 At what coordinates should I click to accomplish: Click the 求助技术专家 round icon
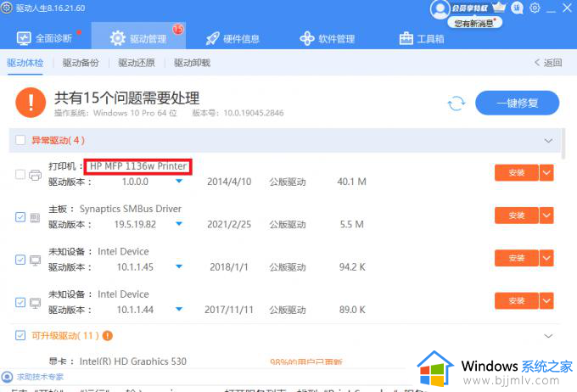click(x=7, y=377)
